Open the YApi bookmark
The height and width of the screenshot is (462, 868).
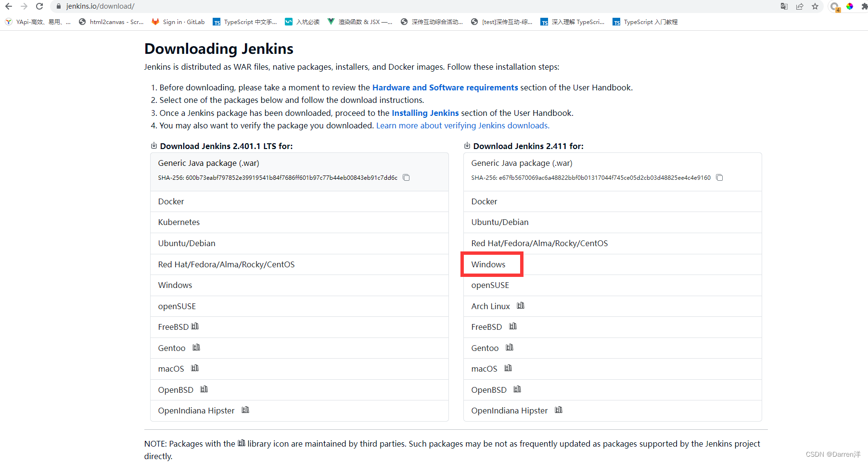click(x=38, y=22)
